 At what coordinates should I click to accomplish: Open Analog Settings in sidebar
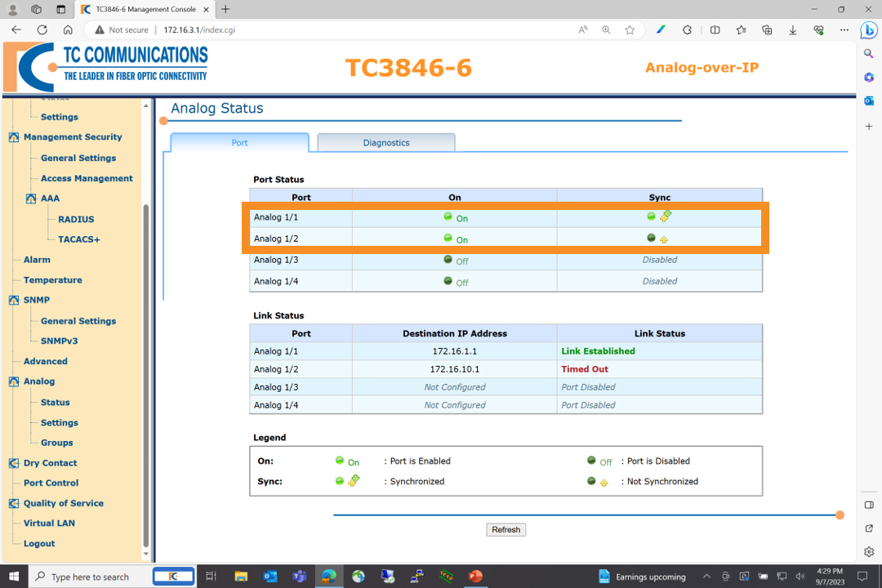coord(59,422)
